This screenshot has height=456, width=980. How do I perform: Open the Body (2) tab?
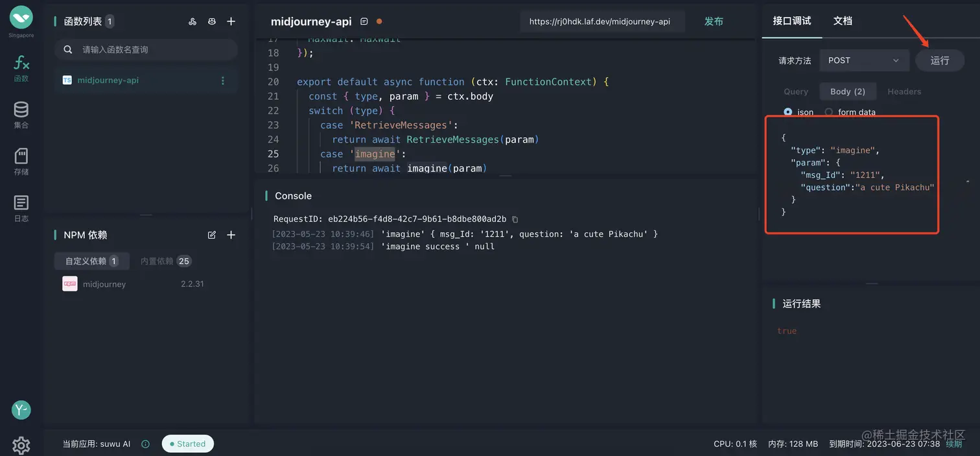(848, 91)
